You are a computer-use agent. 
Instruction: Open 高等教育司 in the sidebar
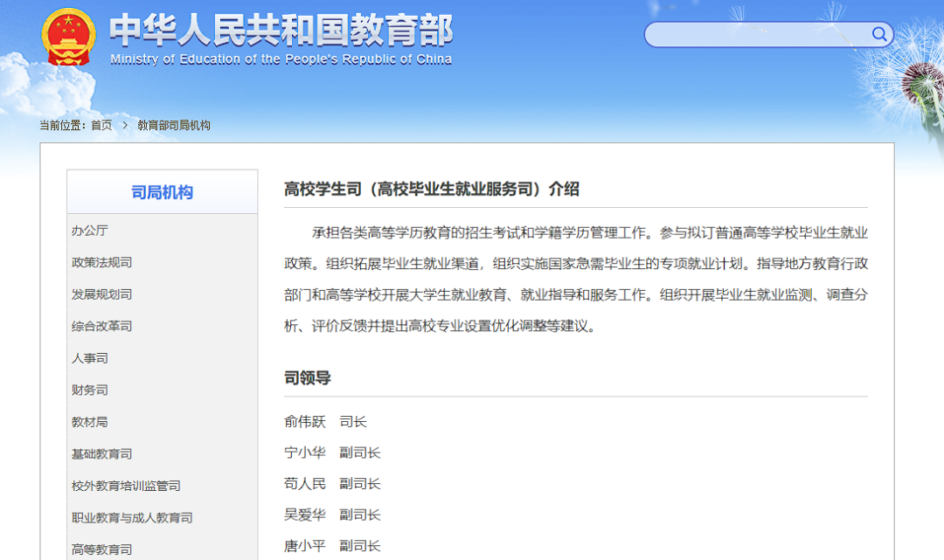pyautogui.click(x=101, y=550)
